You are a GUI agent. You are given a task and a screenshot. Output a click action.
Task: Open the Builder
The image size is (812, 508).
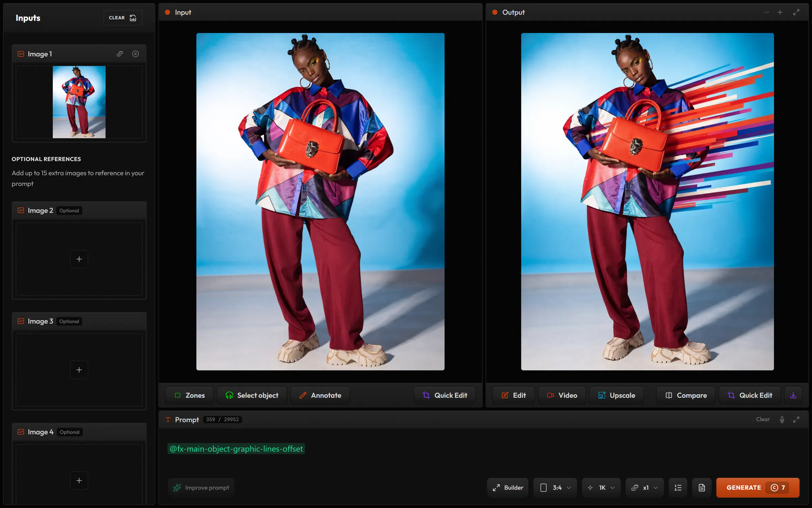click(x=507, y=488)
